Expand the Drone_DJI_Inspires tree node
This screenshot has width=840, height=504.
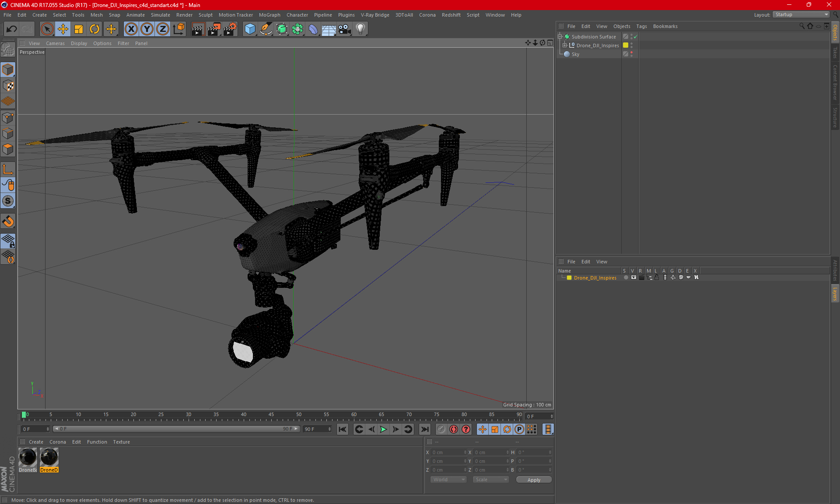[565, 45]
